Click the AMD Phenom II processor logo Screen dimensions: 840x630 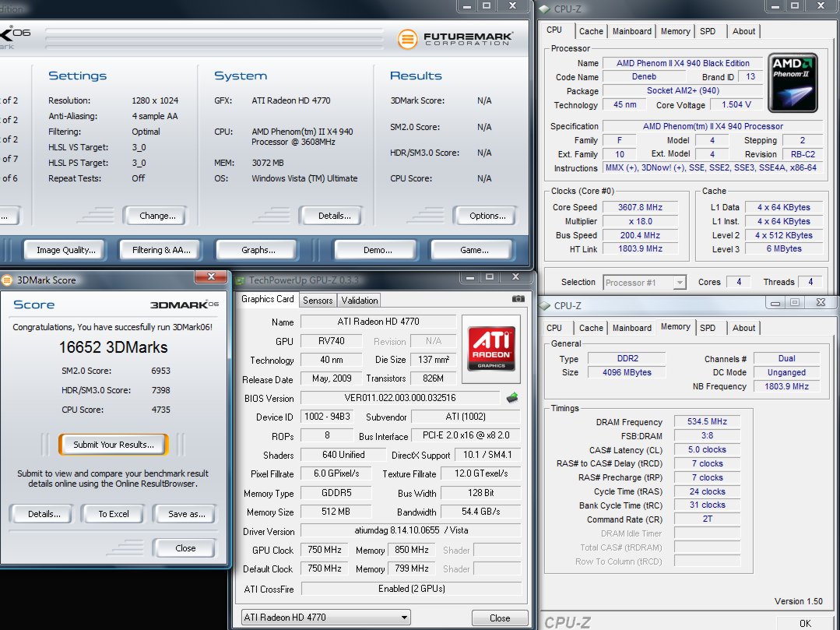(793, 83)
